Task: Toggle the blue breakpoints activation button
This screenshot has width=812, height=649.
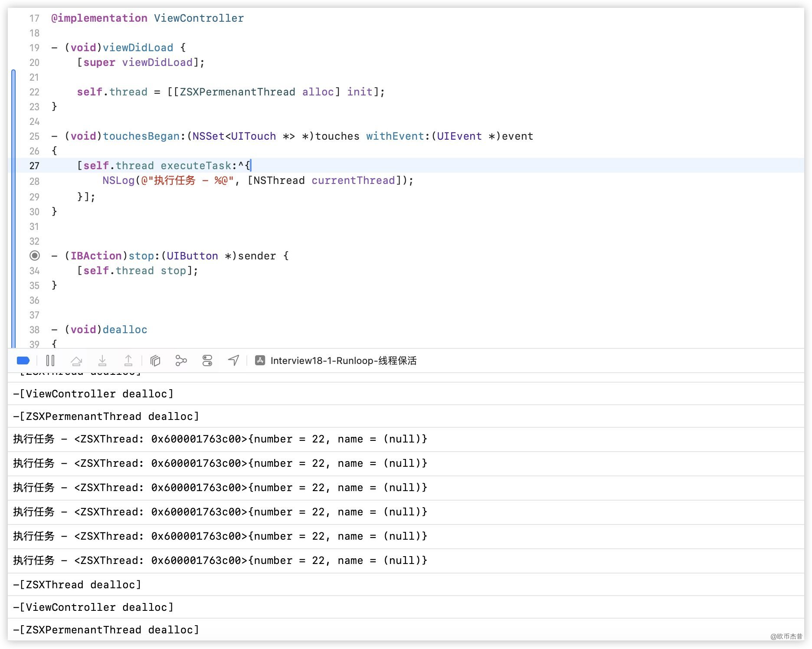Action: click(x=23, y=361)
